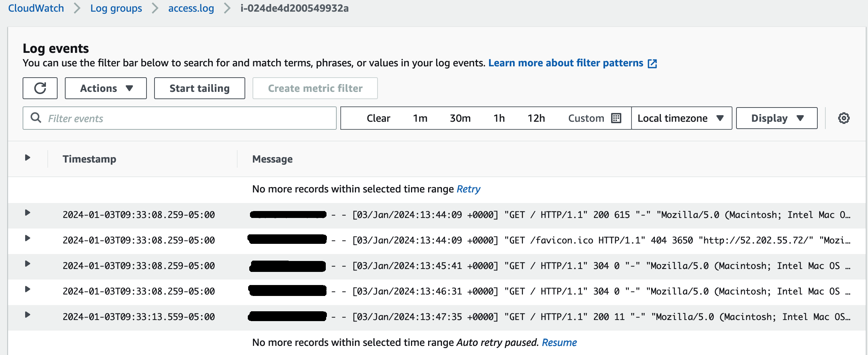
Task: Select the 30m time range
Action: coord(460,118)
